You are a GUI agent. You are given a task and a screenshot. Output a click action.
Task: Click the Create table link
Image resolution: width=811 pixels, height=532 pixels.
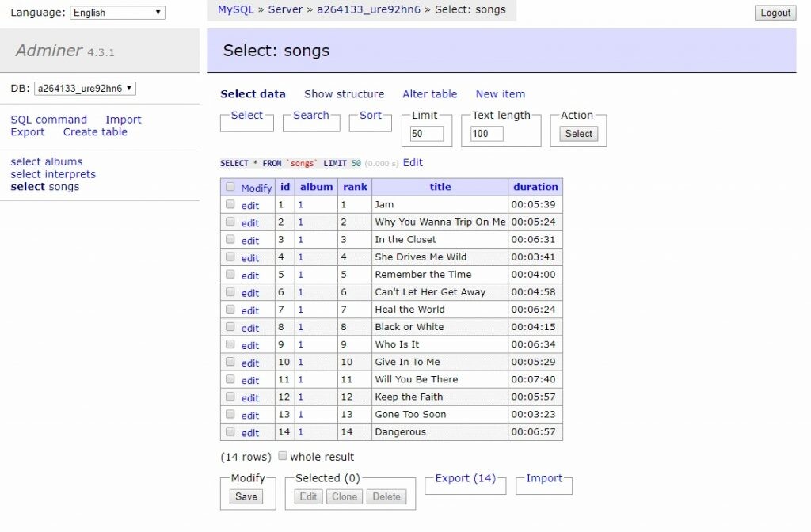coord(94,131)
